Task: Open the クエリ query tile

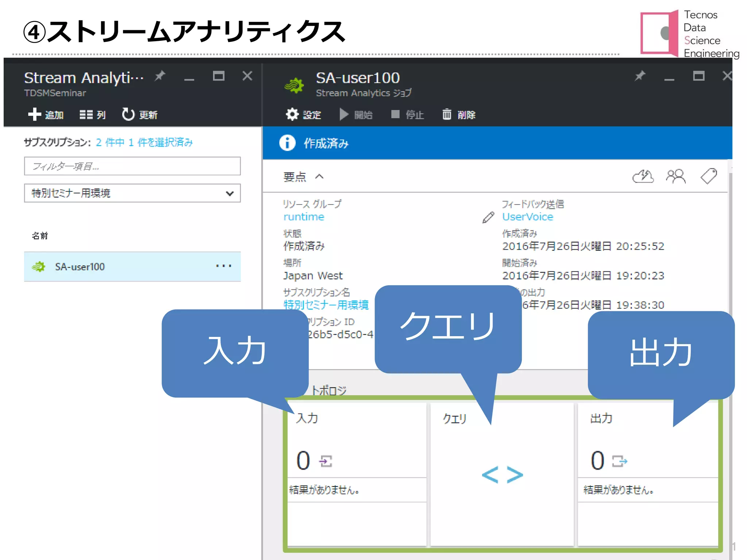Action: (502, 474)
